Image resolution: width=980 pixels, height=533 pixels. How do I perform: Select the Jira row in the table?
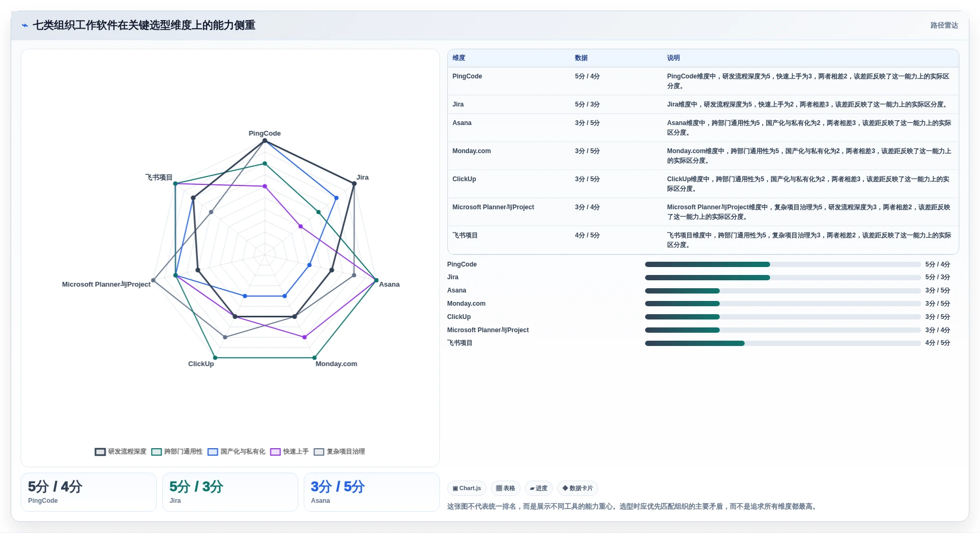[703, 104]
